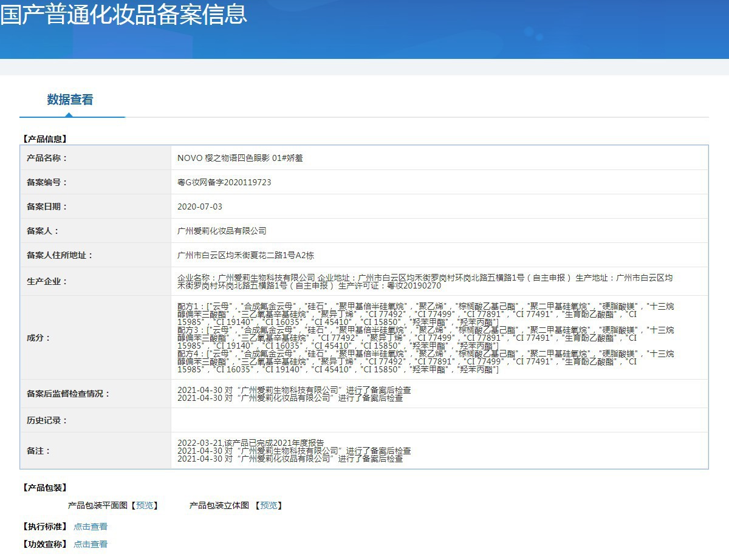This screenshot has width=729, height=560.
Task: Open 预览 link for 产品包装立体图
Action: tap(269, 505)
